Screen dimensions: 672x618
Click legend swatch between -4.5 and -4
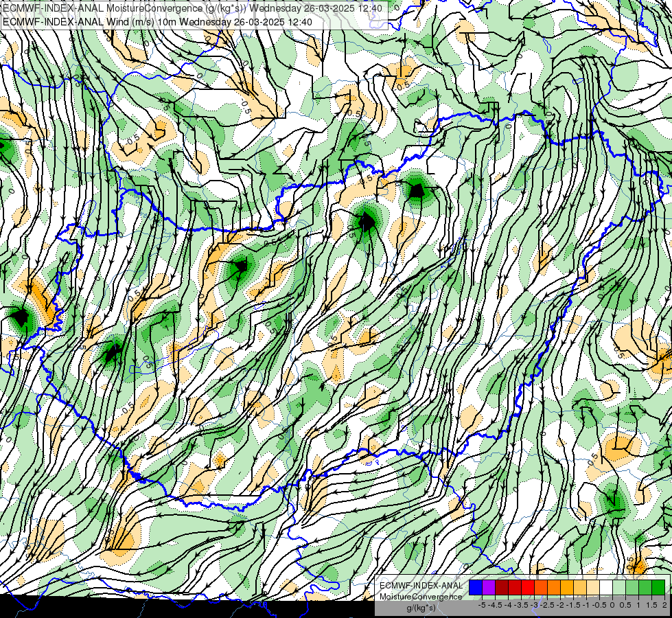point(502,588)
